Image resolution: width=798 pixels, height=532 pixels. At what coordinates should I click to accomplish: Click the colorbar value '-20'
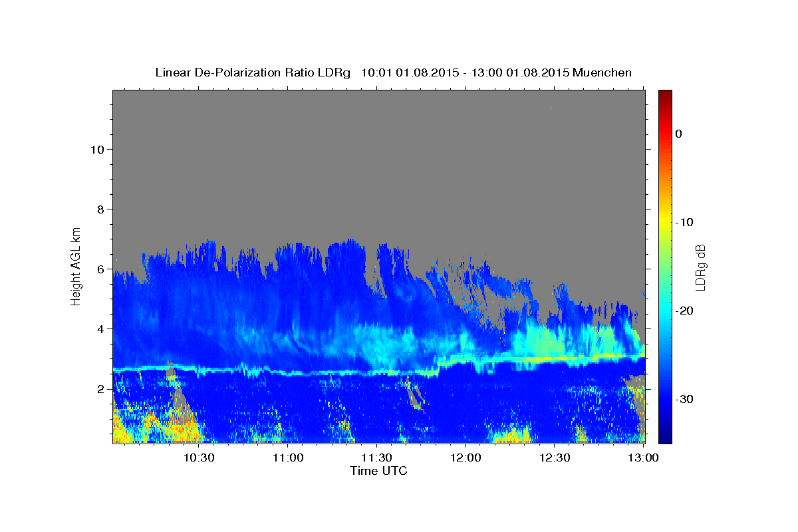pos(684,311)
